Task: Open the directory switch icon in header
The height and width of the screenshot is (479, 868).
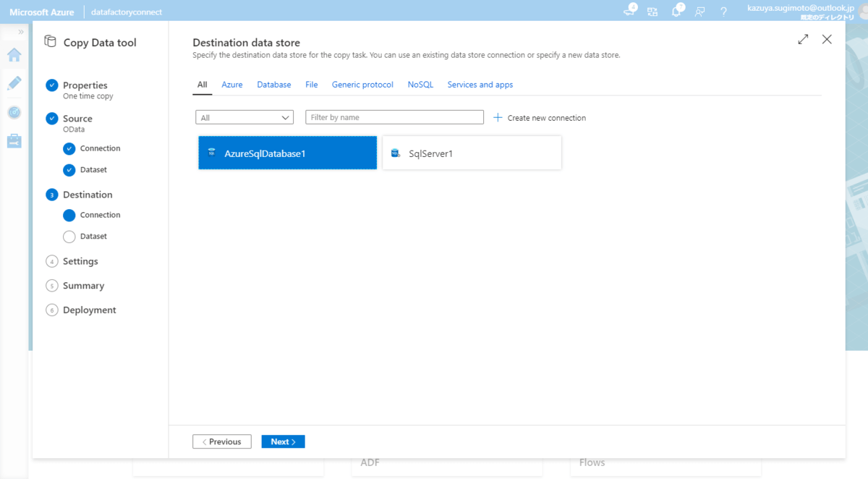Action: tap(652, 12)
